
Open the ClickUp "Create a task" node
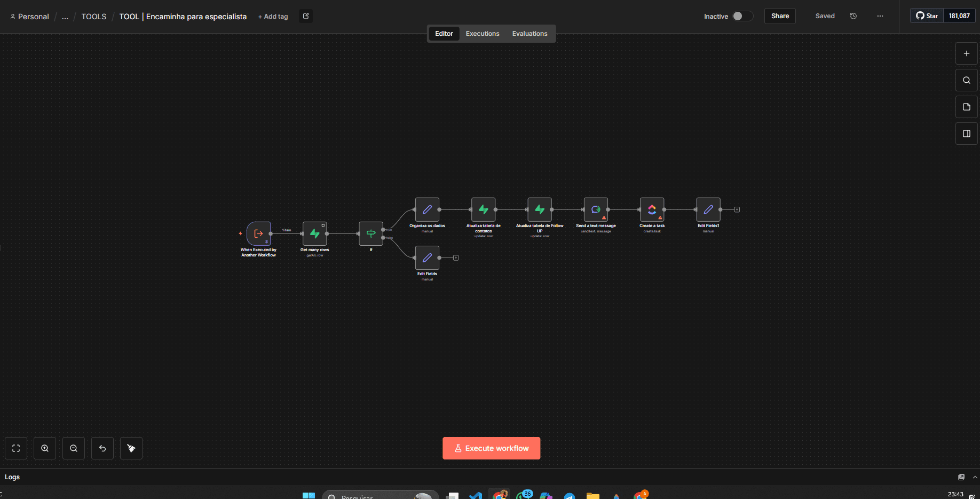[652, 209]
